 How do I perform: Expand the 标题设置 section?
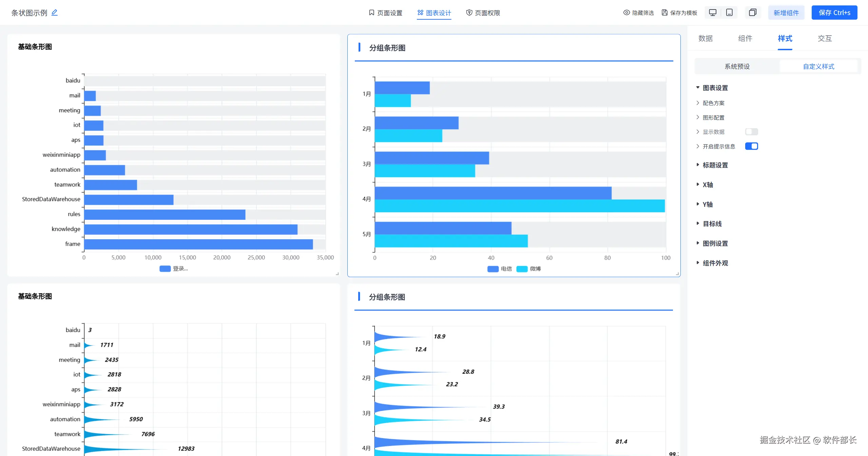[715, 165]
